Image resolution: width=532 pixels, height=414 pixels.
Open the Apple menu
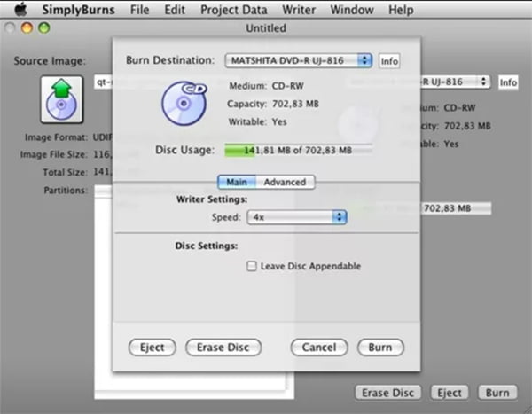pos(20,9)
